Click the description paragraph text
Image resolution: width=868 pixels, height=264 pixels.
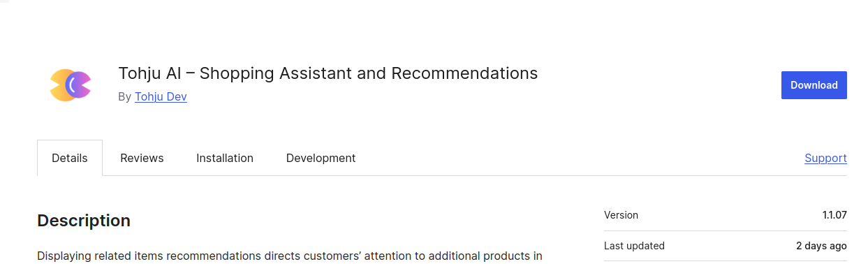(290, 256)
